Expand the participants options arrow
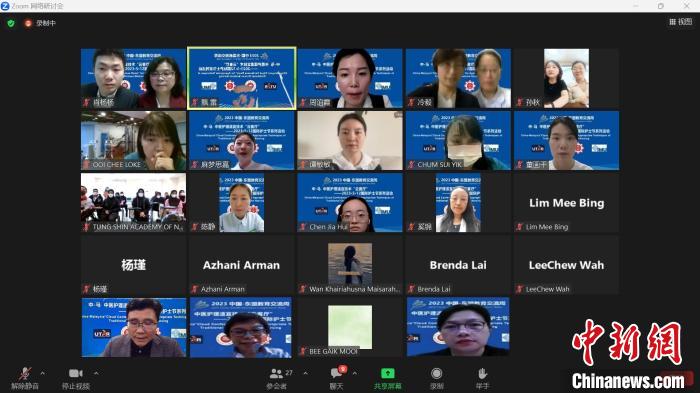This screenshot has height=393, width=700. [305, 373]
